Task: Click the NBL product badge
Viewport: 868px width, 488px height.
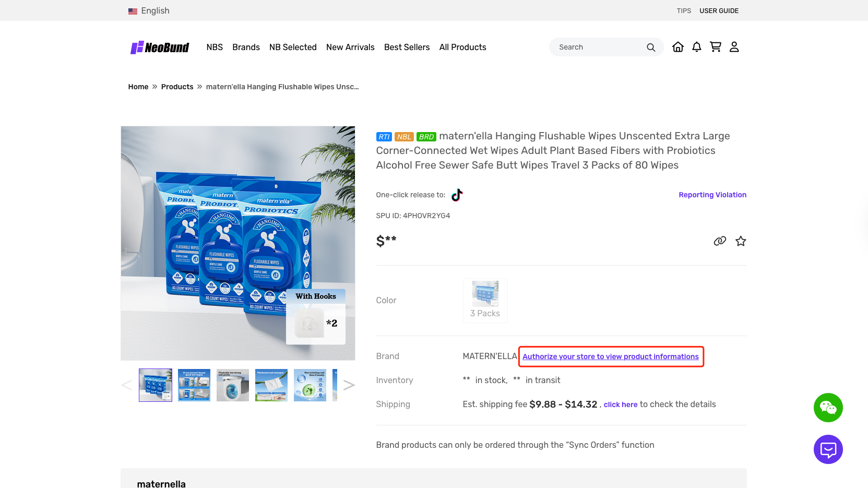Action: (x=404, y=137)
